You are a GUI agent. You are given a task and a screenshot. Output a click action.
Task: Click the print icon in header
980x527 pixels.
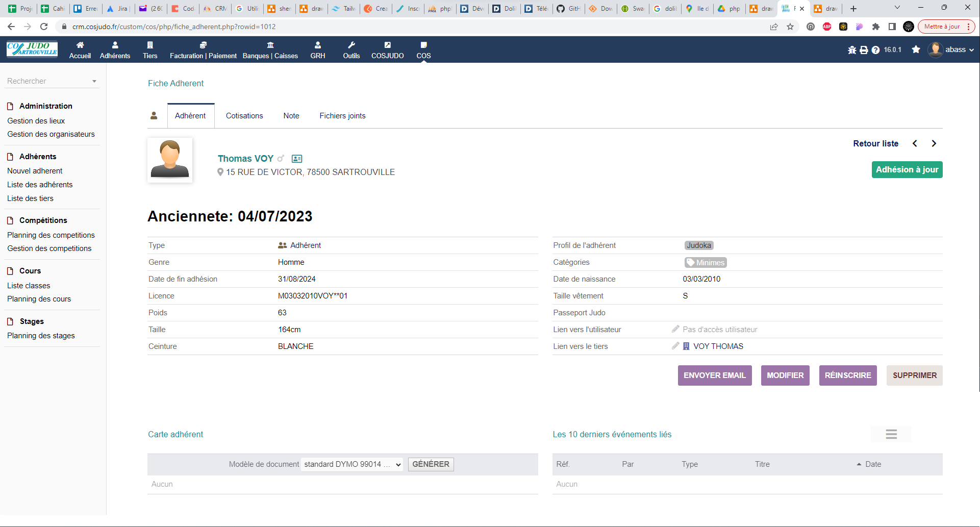click(x=864, y=50)
